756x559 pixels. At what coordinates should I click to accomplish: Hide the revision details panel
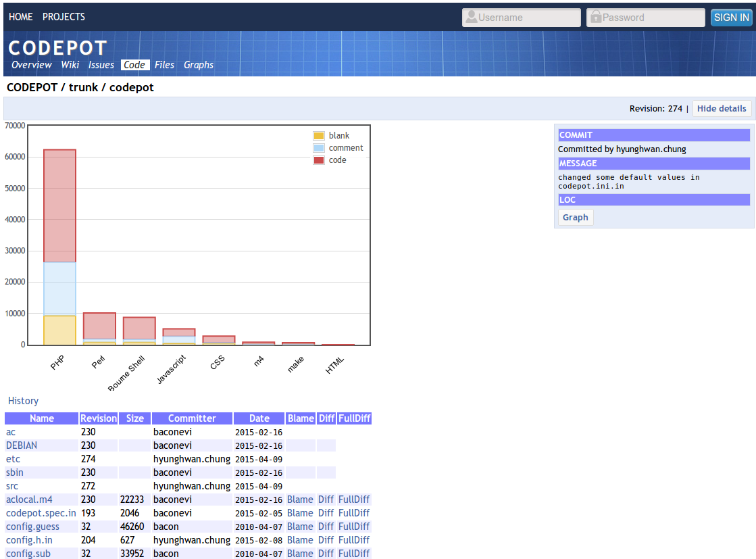[x=722, y=108]
